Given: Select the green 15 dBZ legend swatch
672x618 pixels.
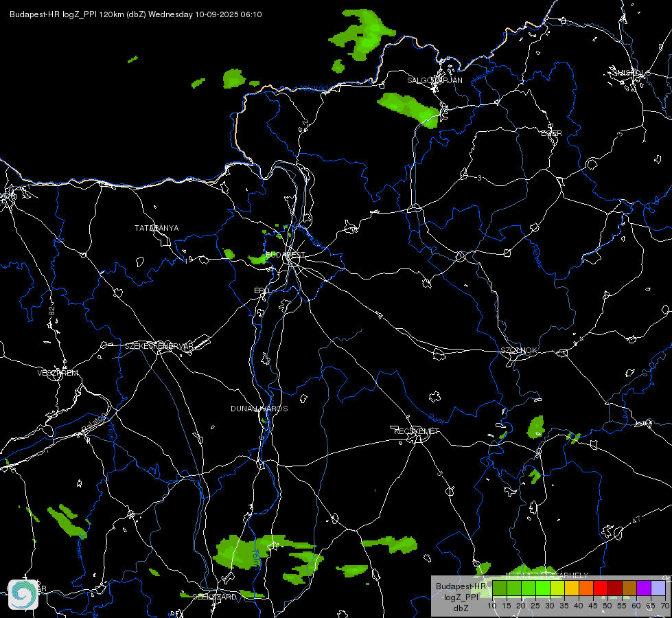Looking at the screenshot, I should [x=514, y=588].
